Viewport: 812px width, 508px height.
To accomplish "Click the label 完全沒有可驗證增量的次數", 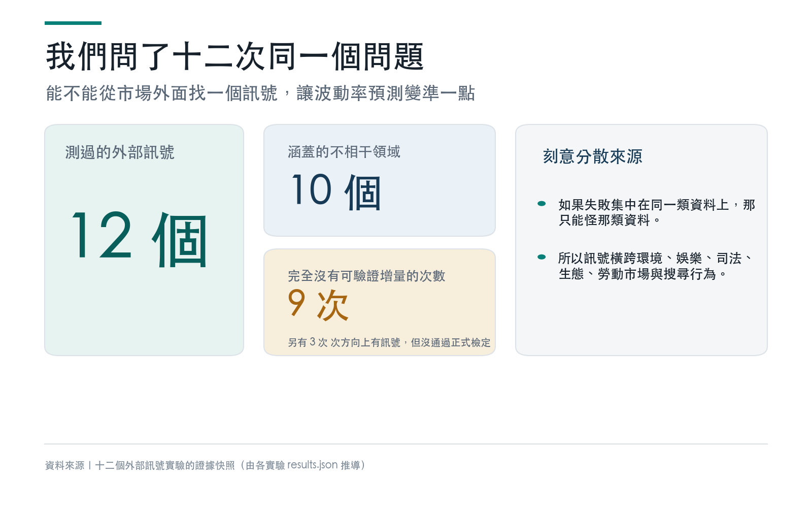I will pos(366,275).
